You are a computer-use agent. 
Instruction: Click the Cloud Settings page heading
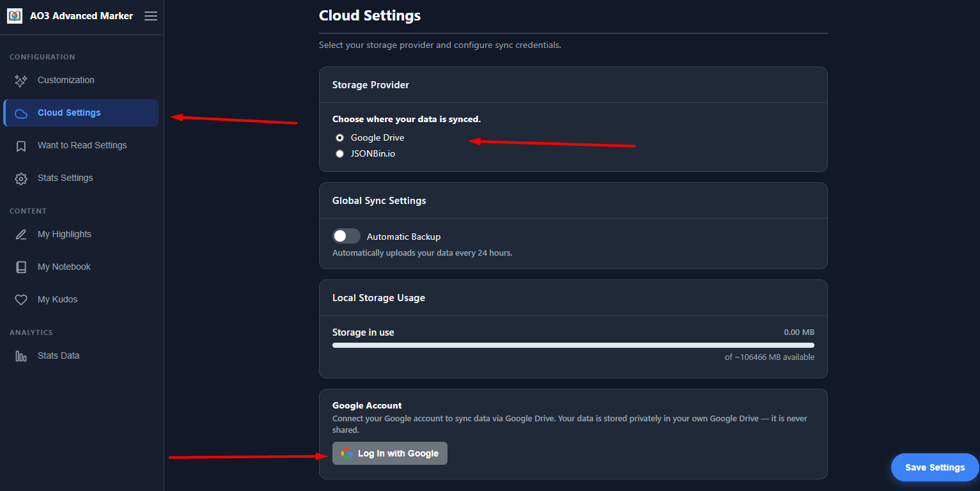coord(369,15)
